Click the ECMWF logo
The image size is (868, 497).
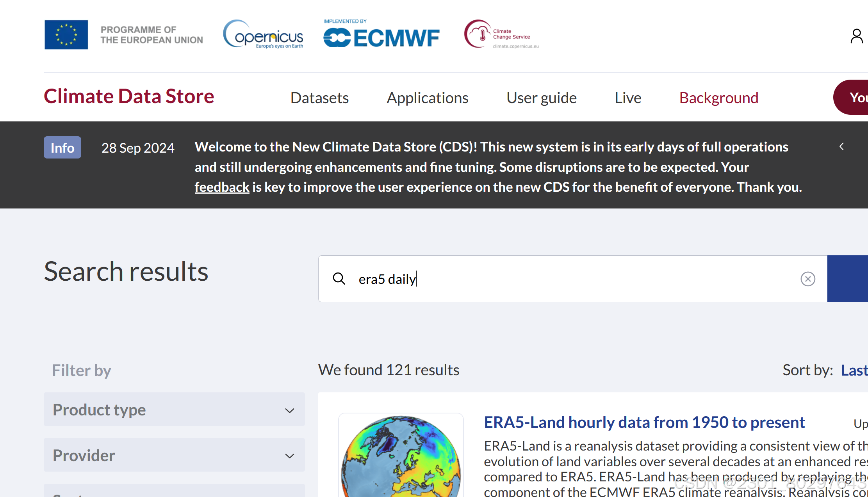point(381,37)
